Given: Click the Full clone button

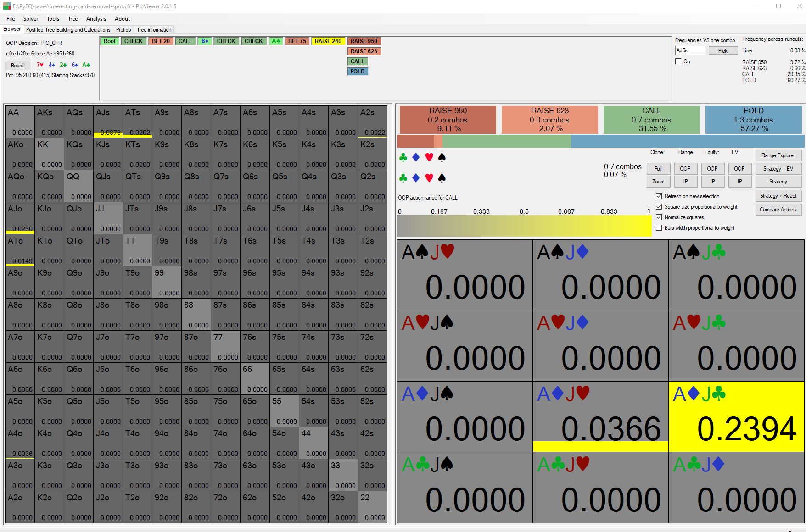Looking at the screenshot, I should pos(658,169).
